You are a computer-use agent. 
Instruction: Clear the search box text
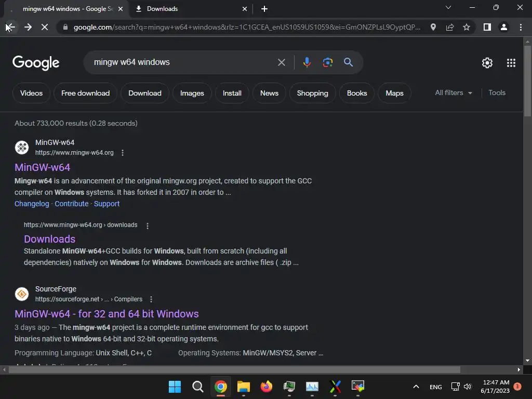tap(281, 62)
